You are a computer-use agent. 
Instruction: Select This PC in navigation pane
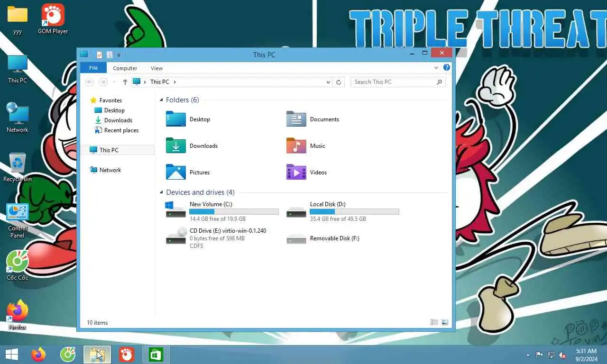[109, 150]
